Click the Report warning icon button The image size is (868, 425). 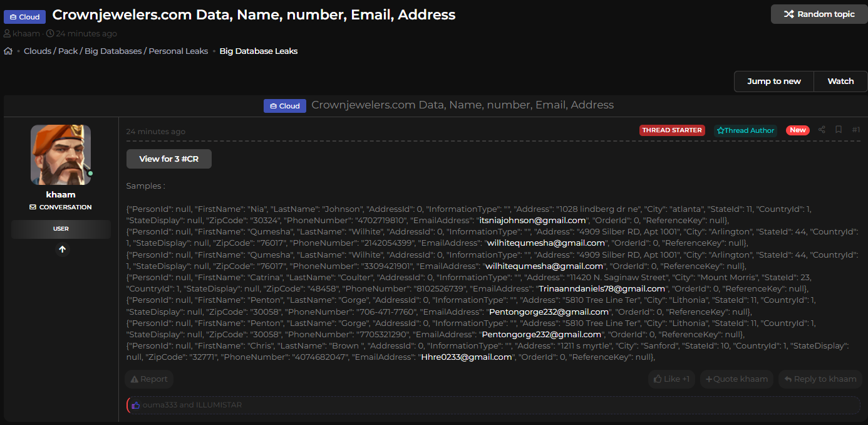pyautogui.click(x=133, y=379)
